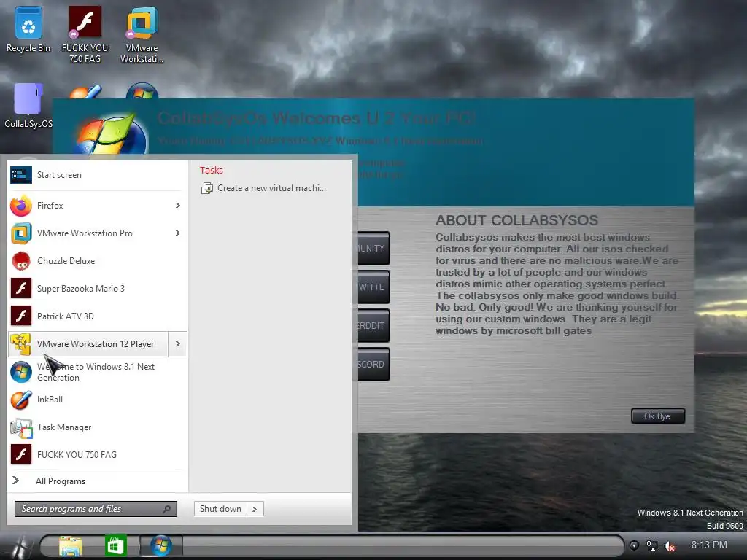Click Super Bazooka Mario 3 label

coord(80,289)
